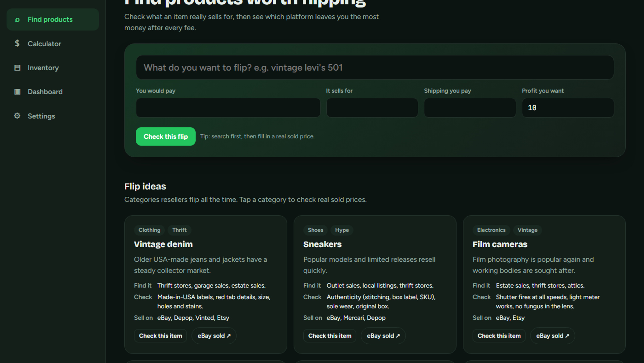Click the Flip ideas heading
This screenshot has width=644, height=363.
(145, 186)
